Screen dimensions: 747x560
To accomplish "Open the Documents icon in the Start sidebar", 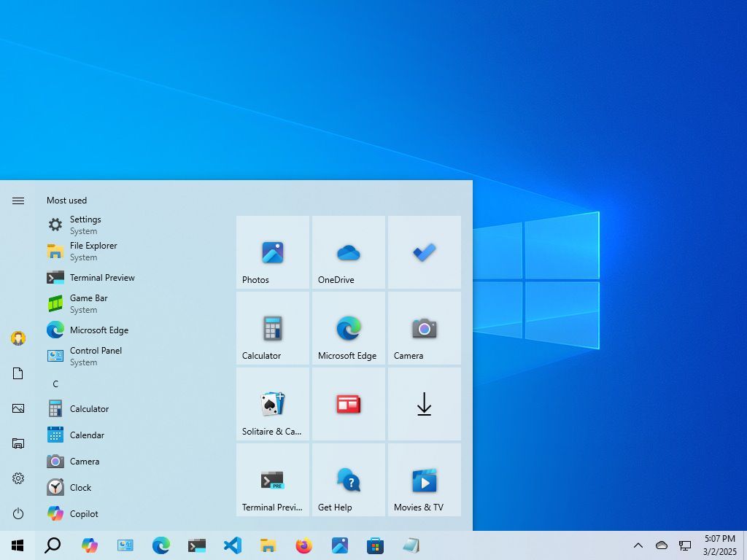I will [18, 373].
